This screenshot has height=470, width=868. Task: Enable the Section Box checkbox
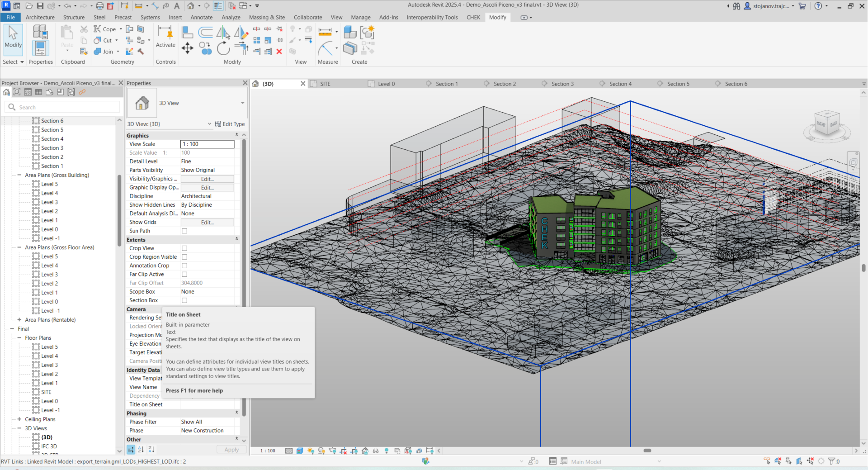pyautogui.click(x=184, y=300)
